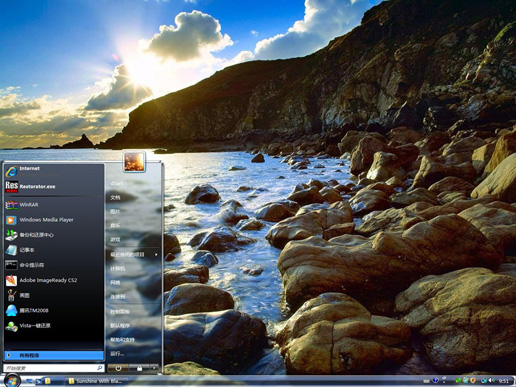Open 帮助和支持 (Help and Support)
The width and height of the screenshot is (516, 387).
(x=133, y=340)
